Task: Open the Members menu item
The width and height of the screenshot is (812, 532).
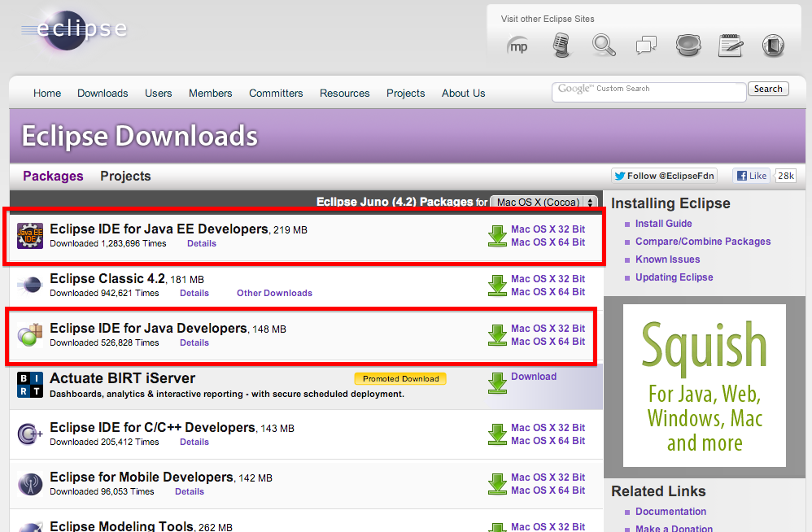Action: pyautogui.click(x=210, y=94)
